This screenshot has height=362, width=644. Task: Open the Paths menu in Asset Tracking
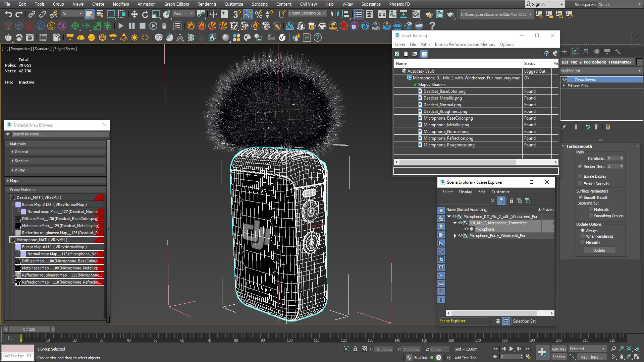click(425, 44)
